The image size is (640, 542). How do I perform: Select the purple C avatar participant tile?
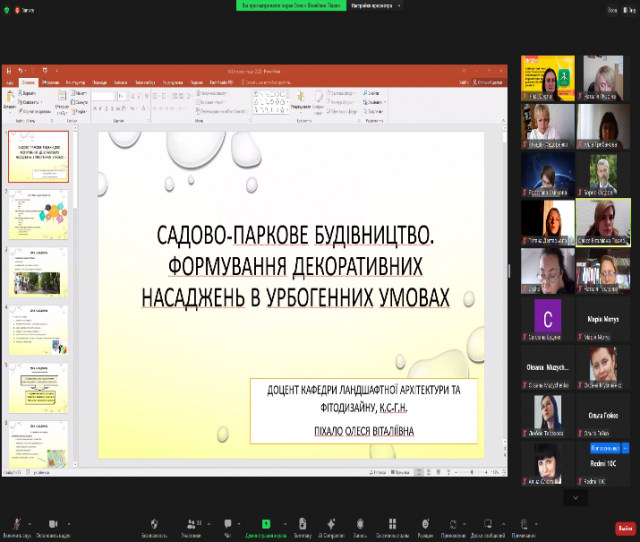click(x=548, y=319)
